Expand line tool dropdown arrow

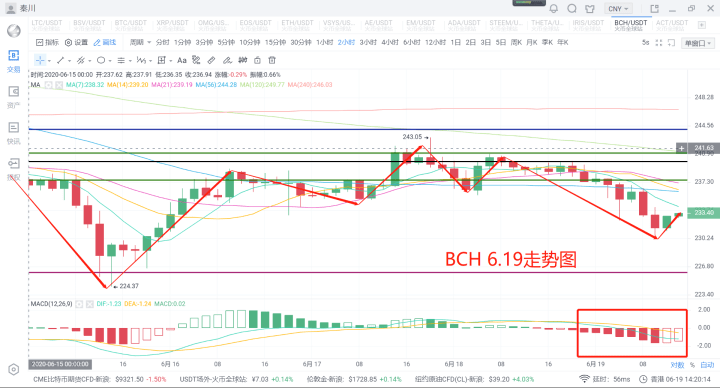69,61
